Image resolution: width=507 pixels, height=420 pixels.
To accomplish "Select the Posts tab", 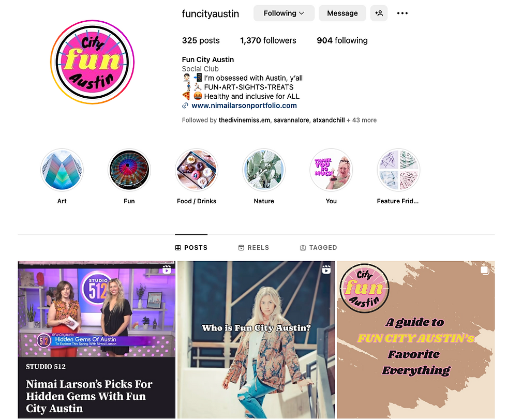I will tap(191, 248).
